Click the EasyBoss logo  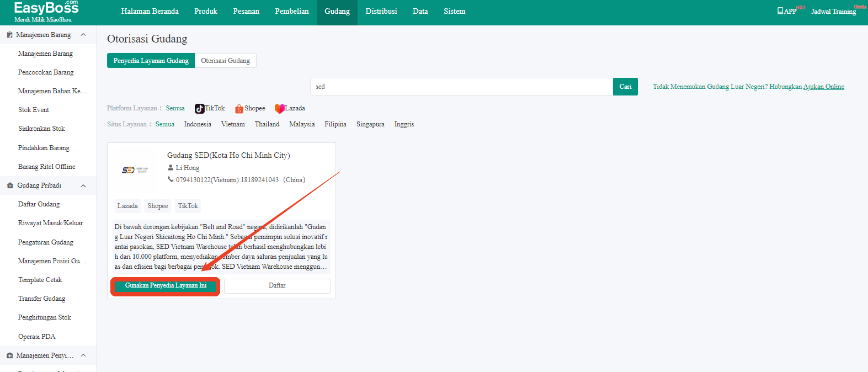pos(46,11)
